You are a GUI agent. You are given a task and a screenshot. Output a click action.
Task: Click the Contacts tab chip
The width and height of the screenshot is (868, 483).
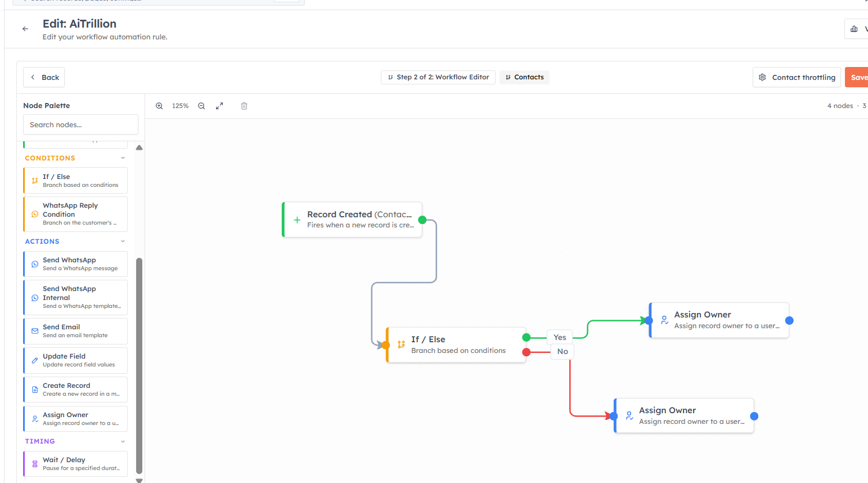point(524,77)
